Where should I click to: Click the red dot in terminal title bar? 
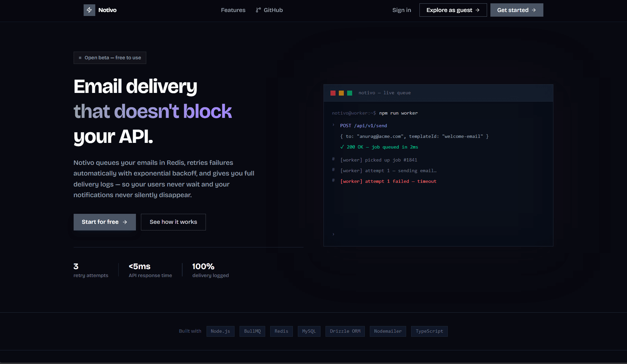click(333, 93)
